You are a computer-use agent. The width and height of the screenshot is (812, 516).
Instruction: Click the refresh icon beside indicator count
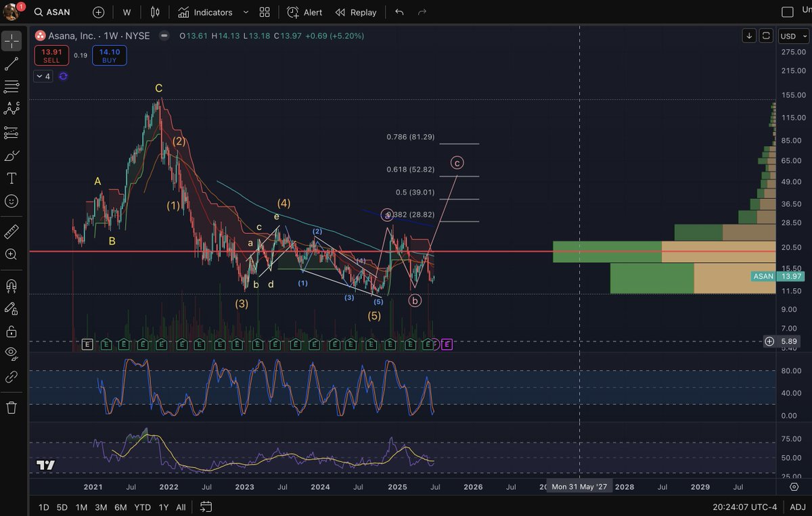63,76
